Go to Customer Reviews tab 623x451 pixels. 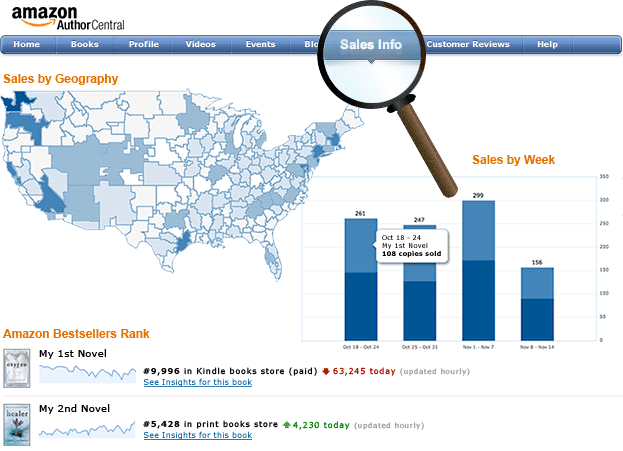pyautogui.click(x=468, y=44)
